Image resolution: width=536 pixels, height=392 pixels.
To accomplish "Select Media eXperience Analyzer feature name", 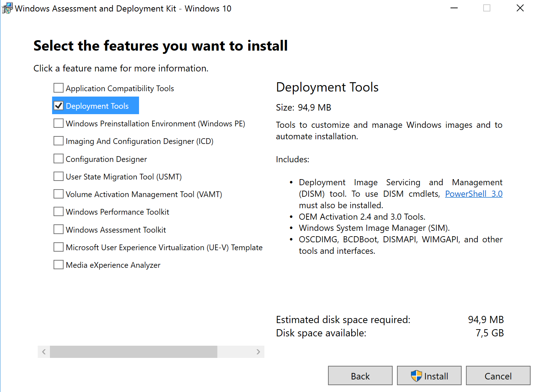I will tap(113, 265).
